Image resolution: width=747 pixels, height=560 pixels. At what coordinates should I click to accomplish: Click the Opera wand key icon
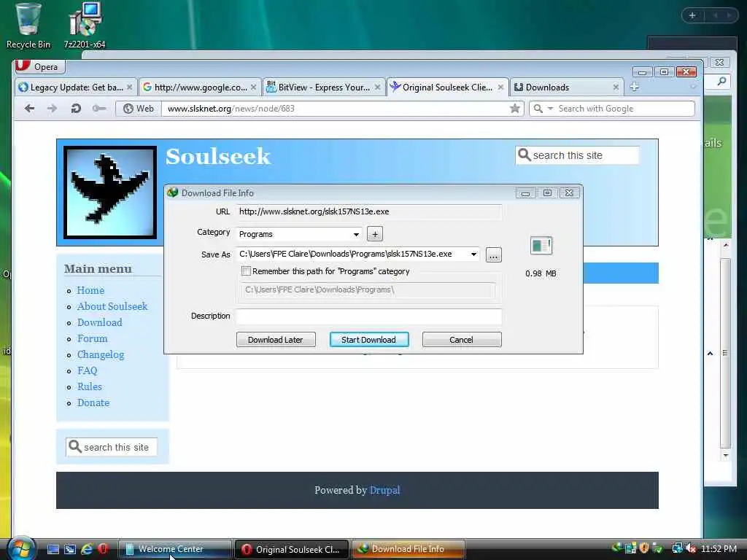pyautogui.click(x=98, y=109)
